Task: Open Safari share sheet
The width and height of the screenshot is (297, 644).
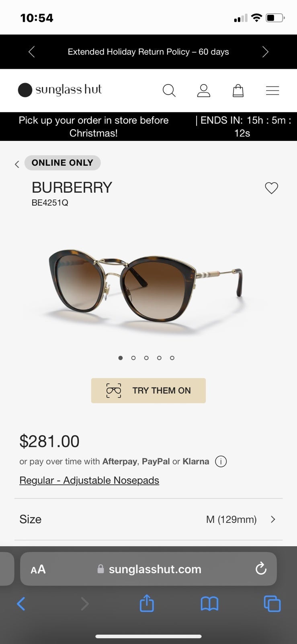Action: click(147, 603)
